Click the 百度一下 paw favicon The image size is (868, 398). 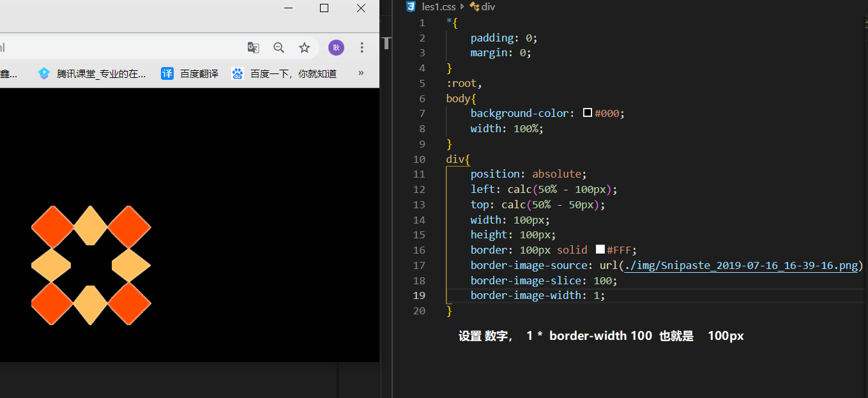(238, 73)
